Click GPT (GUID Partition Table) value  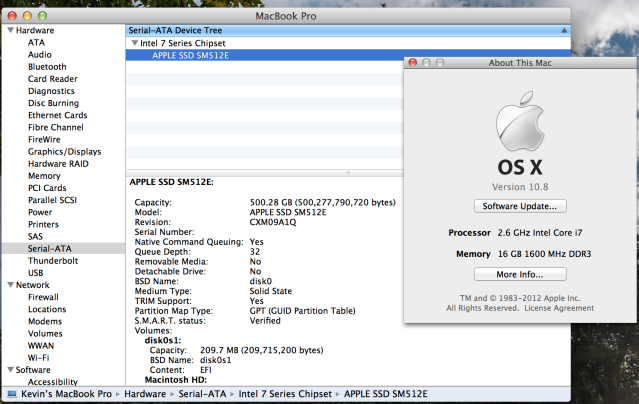[302, 311]
